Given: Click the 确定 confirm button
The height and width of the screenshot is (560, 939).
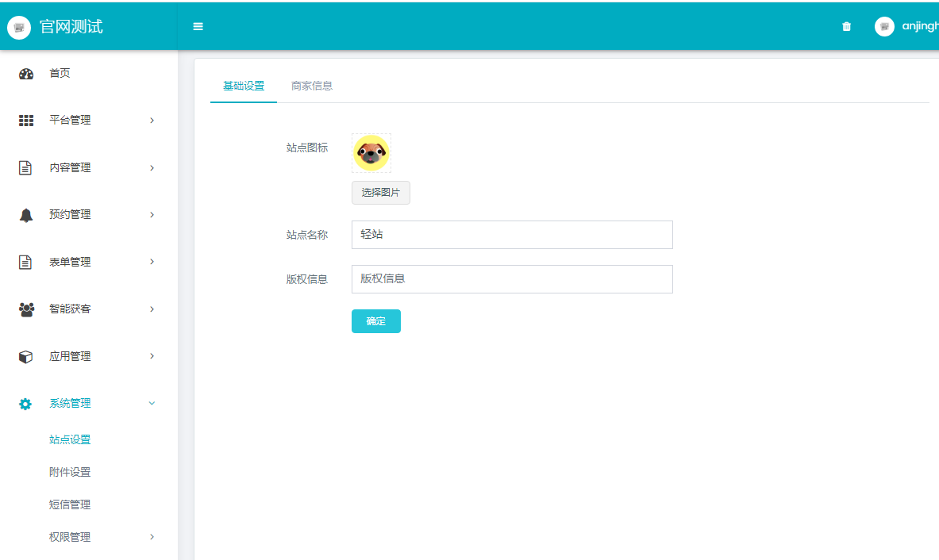Looking at the screenshot, I should (375, 321).
